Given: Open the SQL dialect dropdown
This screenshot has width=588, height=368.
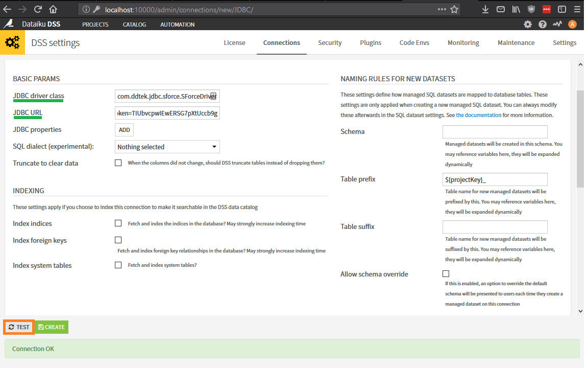Looking at the screenshot, I should (x=167, y=147).
